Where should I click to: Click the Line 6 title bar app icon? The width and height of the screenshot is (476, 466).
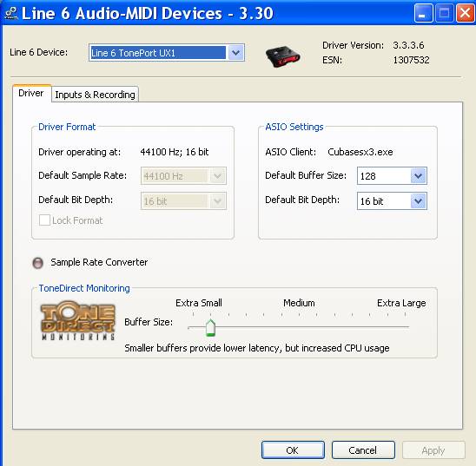[x=11, y=13]
